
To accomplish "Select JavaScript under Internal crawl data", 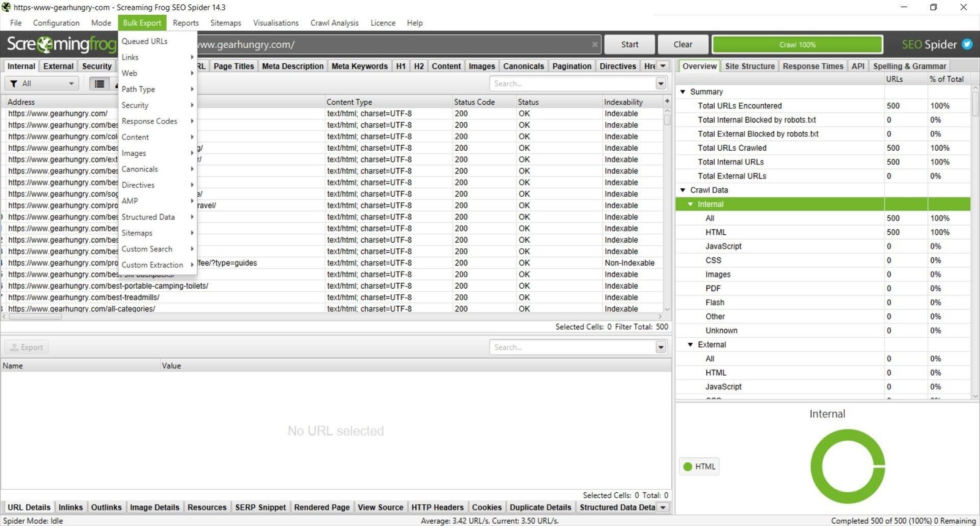I will (823, 246).
